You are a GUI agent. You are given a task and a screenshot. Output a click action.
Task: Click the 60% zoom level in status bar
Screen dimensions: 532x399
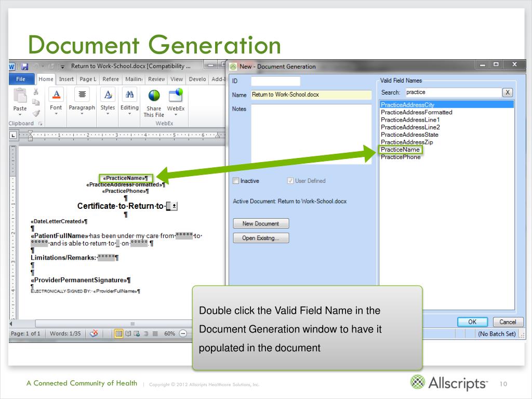(x=170, y=334)
